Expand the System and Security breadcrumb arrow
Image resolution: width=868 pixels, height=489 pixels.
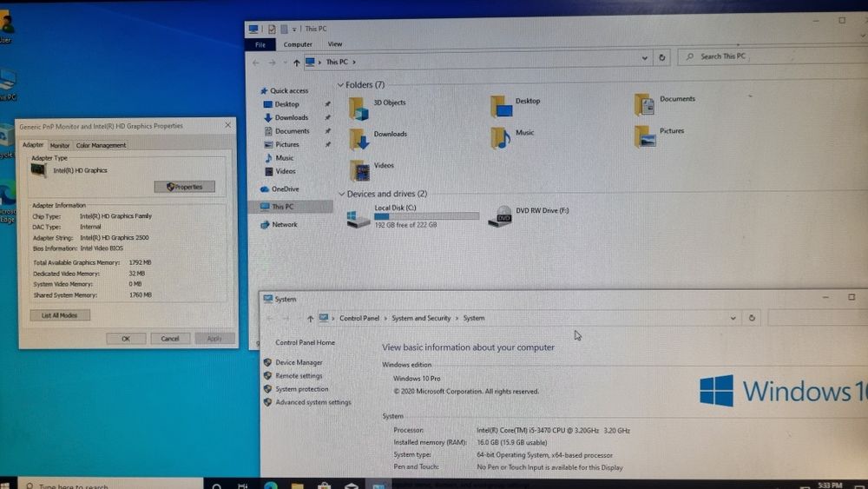(x=457, y=319)
